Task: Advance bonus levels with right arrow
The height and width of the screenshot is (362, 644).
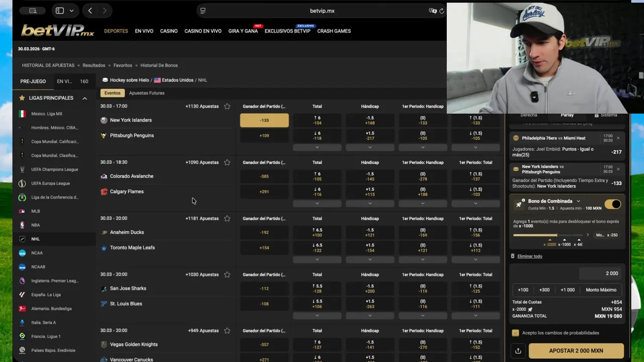Action: [x=588, y=235]
